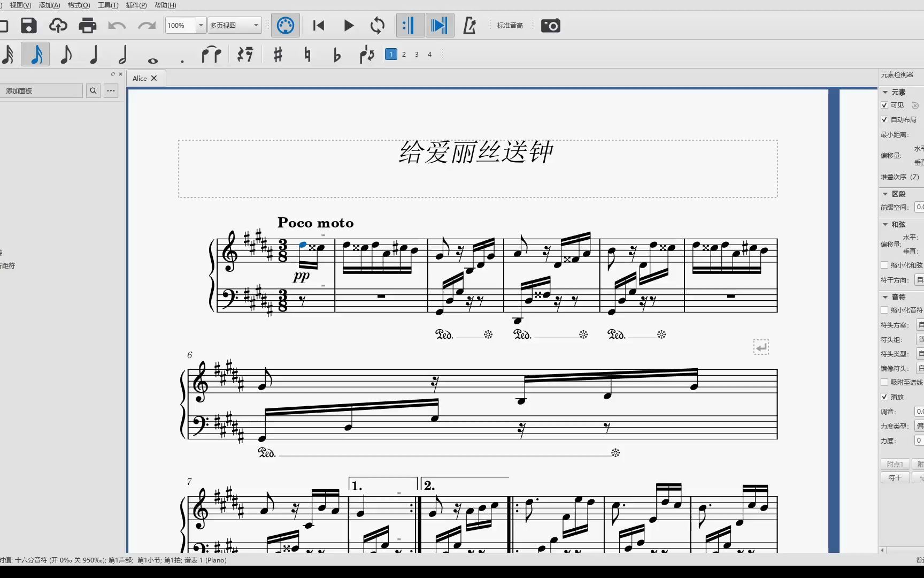This screenshot has width=924, height=578.
Task: Open 添加(A) menu
Action: pos(49,5)
